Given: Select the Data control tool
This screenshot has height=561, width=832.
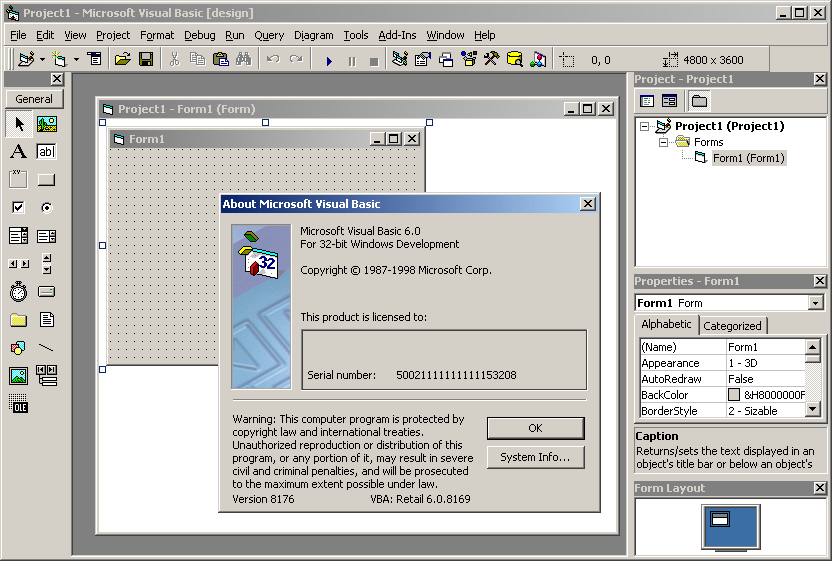Looking at the screenshot, I should click(x=47, y=375).
